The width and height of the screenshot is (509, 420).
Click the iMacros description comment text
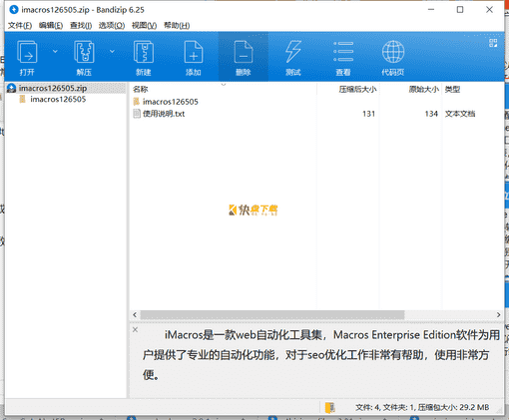click(x=321, y=355)
